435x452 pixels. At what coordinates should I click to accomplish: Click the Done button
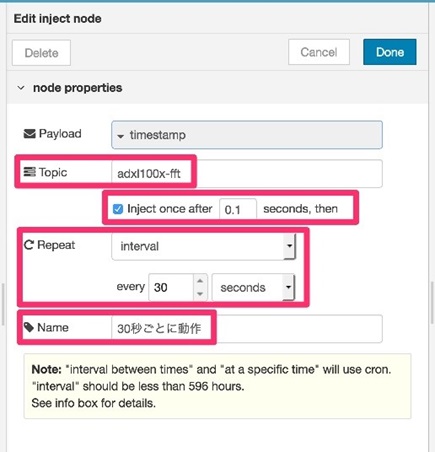[x=390, y=52]
